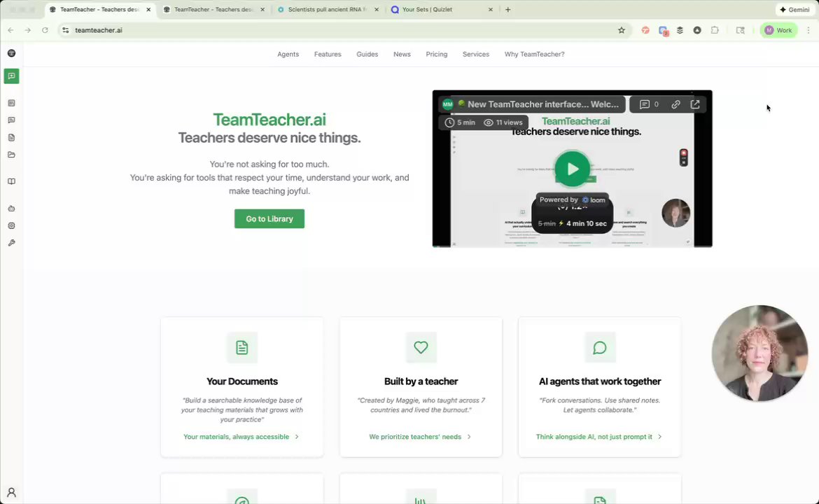Open a new browser tab with plus
This screenshot has height=504, width=819.
(x=507, y=9)
